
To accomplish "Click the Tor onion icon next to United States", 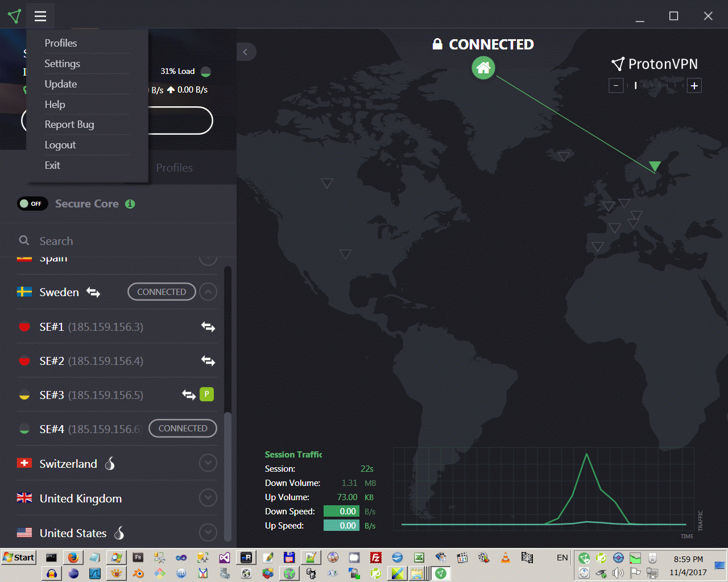I will tap(119, 533).
